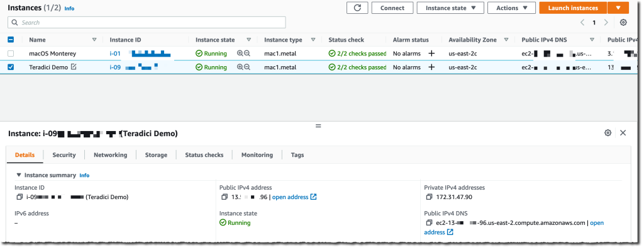The width and height of the screenshot is (644, 247).
Task: Open table preferences gear icon
Action: coord(623,23)
